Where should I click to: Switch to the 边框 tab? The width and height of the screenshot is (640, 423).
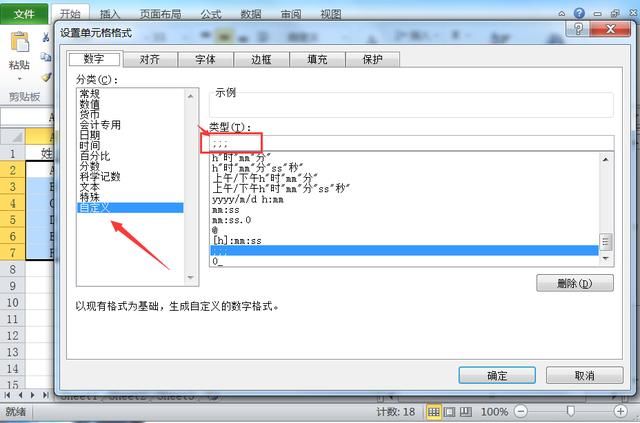[261, 59]
